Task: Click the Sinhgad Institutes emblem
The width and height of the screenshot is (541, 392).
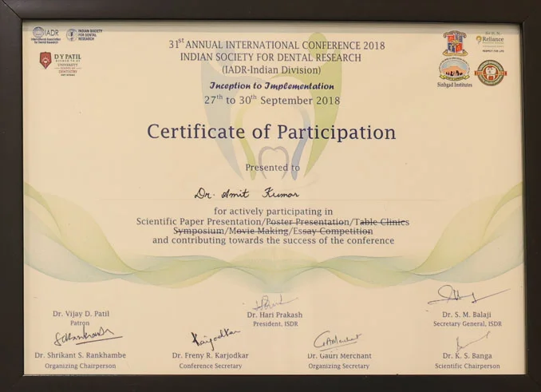Action: pos(454,73)
